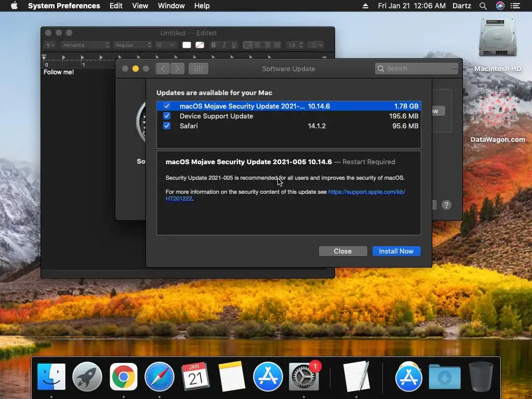Uncheck Device Support Update checkbox

click(167, 116)
